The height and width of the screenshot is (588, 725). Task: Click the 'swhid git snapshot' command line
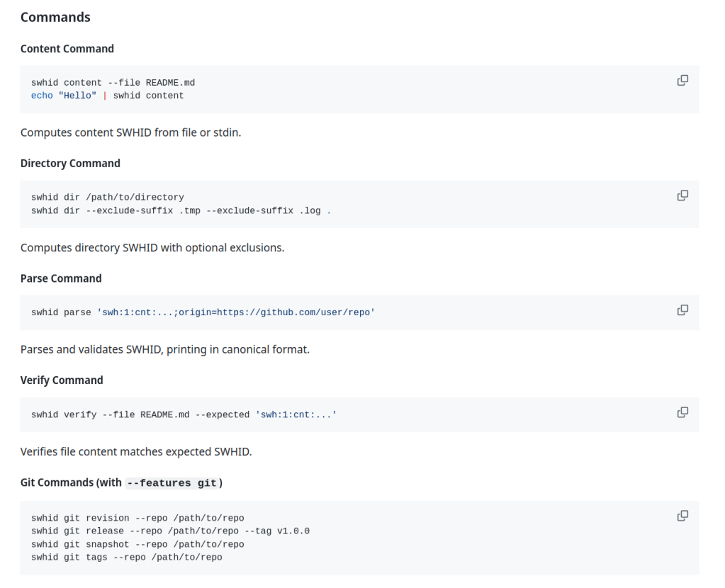coord(137,544)
